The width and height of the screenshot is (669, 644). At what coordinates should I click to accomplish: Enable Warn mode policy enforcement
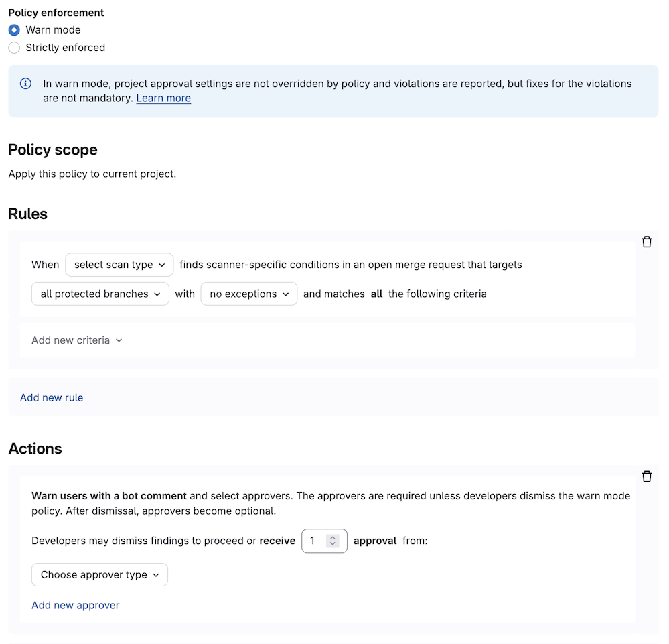click(x=14, y=29)
